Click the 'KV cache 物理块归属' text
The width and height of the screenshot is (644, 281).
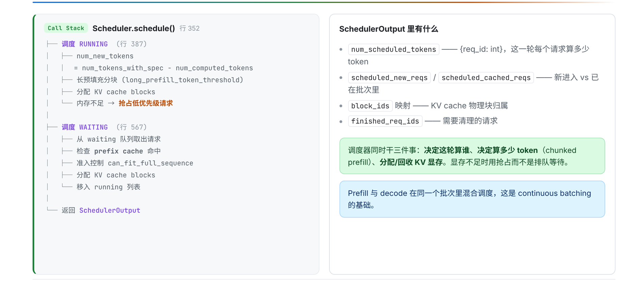[469, 106]
